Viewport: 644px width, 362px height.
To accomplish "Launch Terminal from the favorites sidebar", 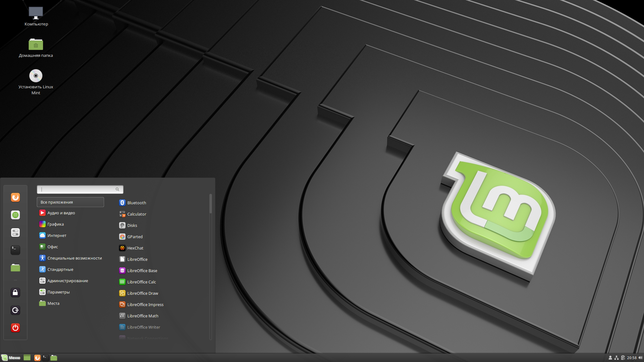I will (x=15, y=250).
